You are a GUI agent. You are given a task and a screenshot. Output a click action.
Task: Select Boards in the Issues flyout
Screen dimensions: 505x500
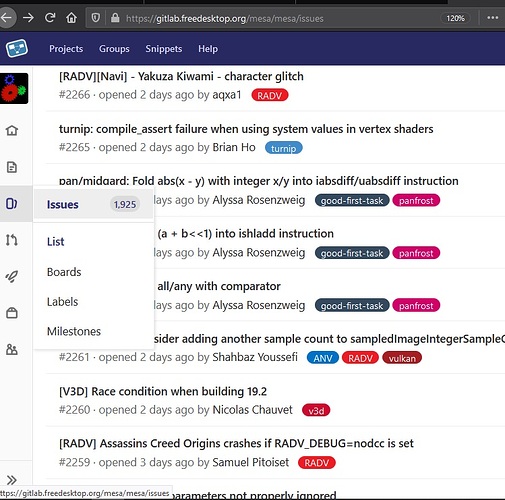tap(64, 272)
